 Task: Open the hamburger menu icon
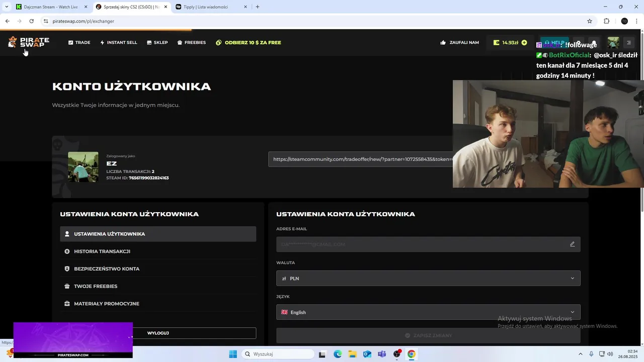click(628, 43)
